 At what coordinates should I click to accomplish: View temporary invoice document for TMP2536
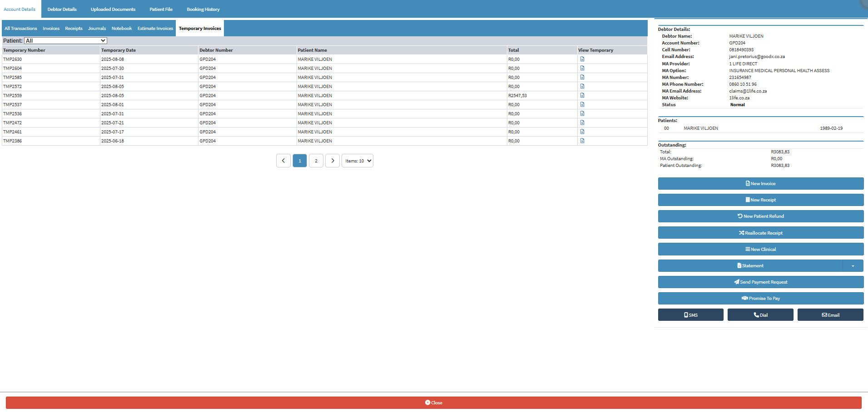pyautogui.click(x=582, y=113)
